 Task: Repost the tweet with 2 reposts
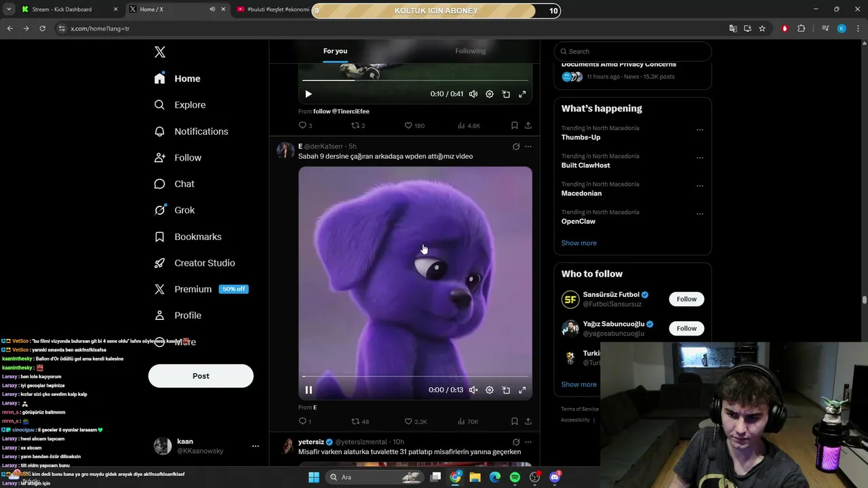pos(358,125)
